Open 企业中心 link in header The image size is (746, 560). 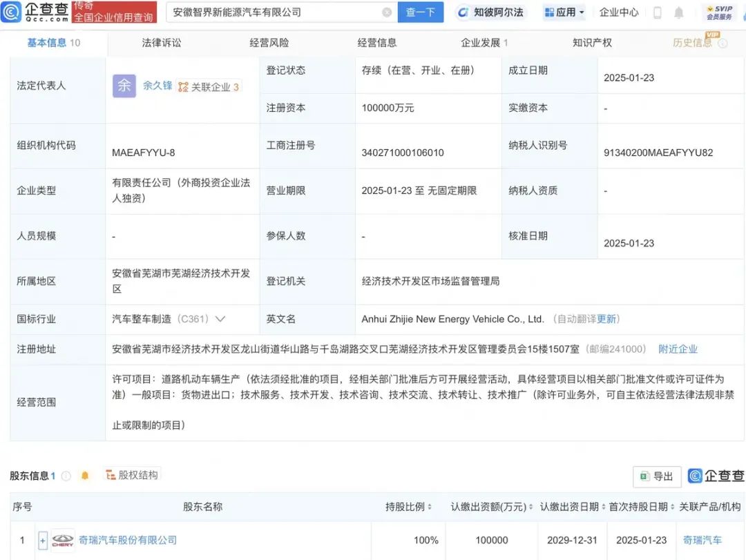point(618,12)
